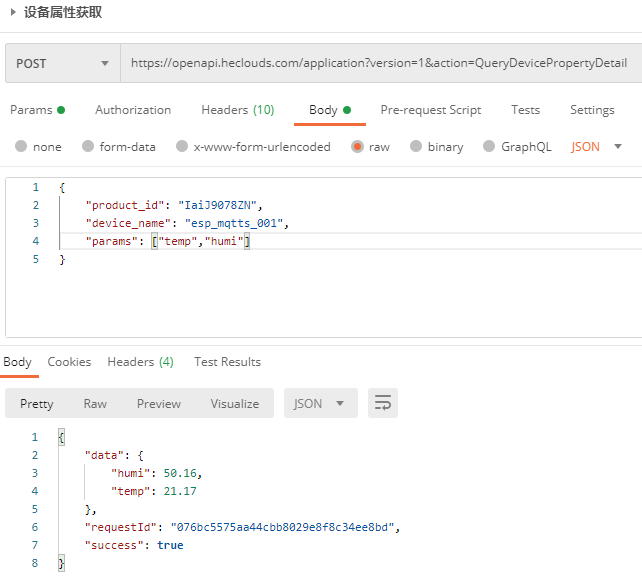The image size is (642, 587).
Task: Select the GraphQL radio button
Action: pos(489,147)
